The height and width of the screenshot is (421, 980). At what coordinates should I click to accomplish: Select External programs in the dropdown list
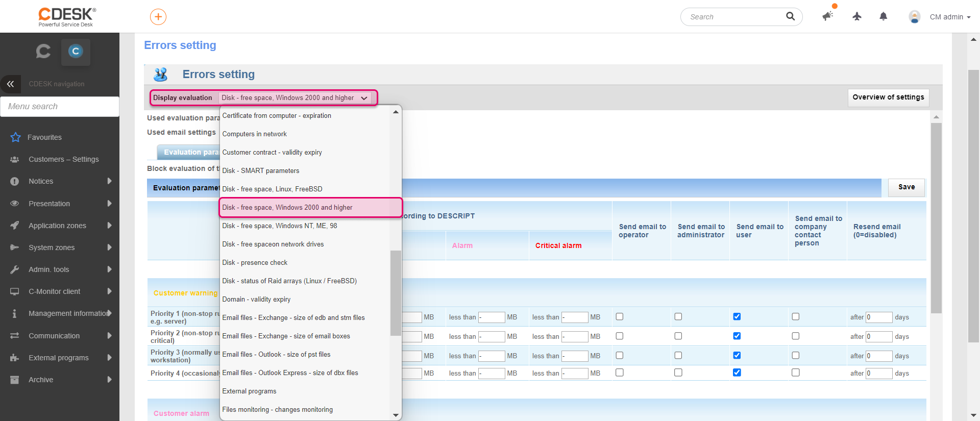(x=305, y=391)
